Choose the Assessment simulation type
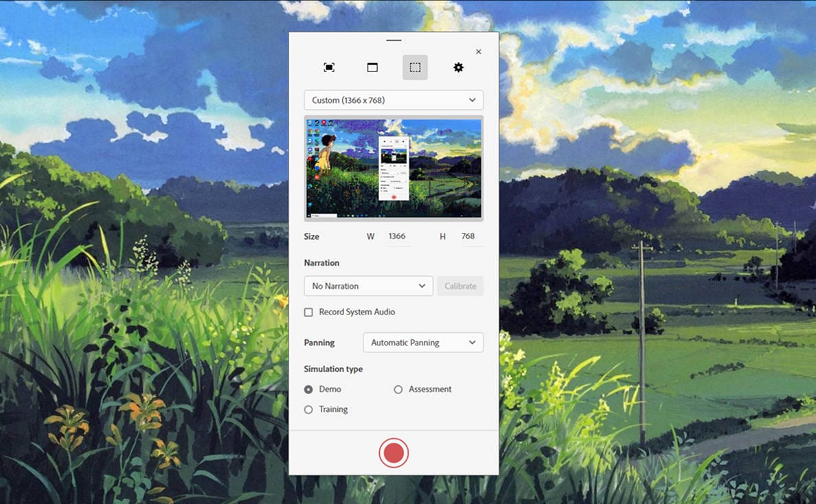This screenshot has height=504, width=816. (x=398, y=389)
